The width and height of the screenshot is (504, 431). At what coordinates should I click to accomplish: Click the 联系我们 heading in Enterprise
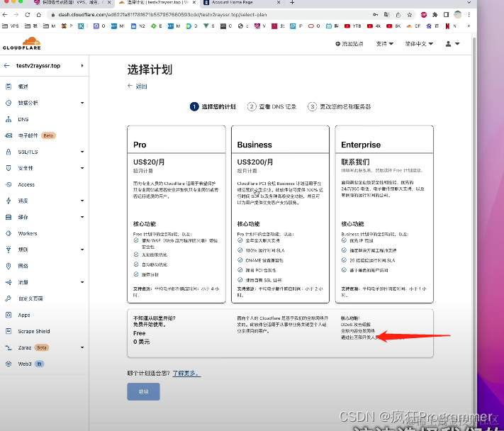(355, 162)
